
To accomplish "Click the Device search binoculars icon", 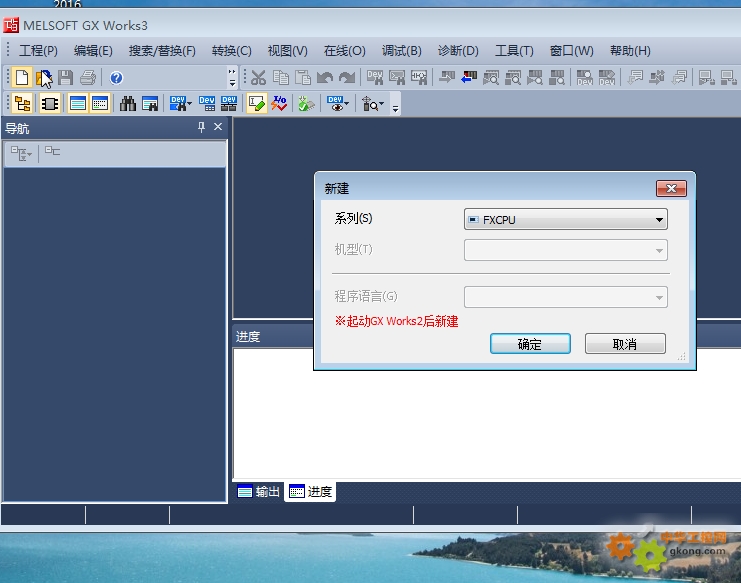I will pyautogui.click(x=375, y=77).
